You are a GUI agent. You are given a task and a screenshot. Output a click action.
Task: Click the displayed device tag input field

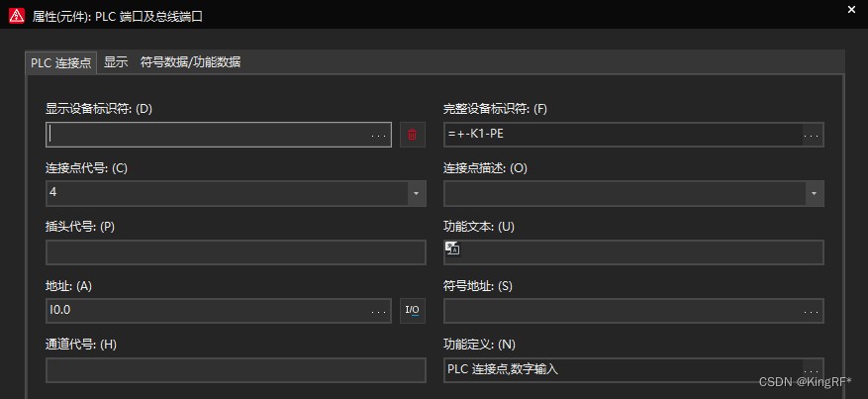pyautogui.click(x=208, y=135)
